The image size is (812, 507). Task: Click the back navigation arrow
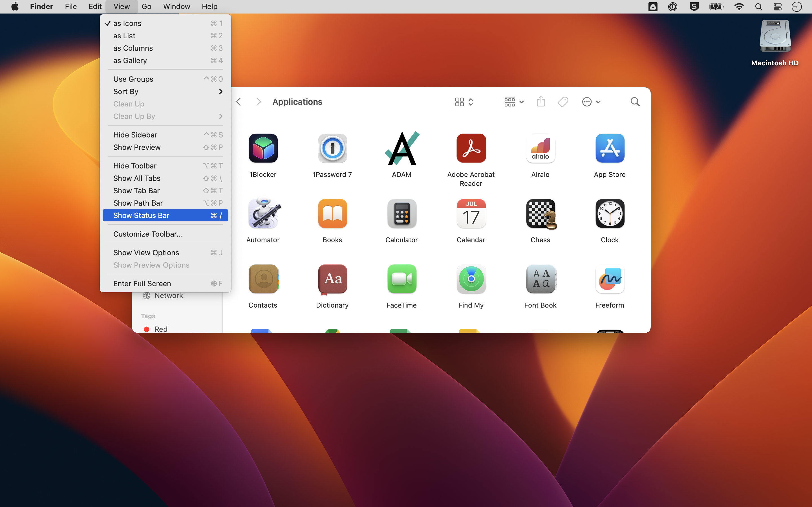(x=239, y=101)
